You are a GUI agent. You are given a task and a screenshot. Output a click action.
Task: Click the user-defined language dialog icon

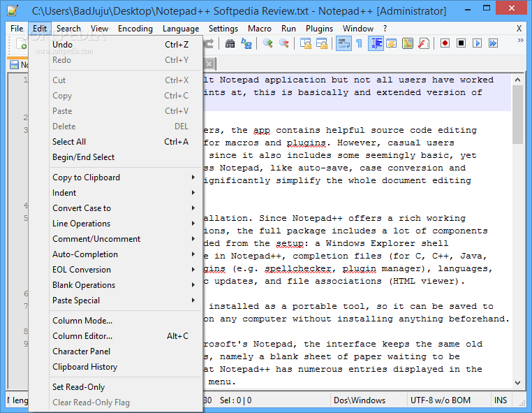tap(392, 43)
